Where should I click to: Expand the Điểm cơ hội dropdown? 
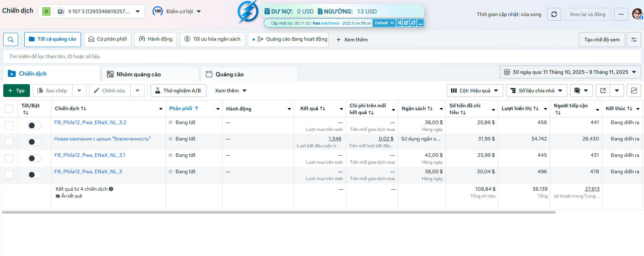pos(199,11)
